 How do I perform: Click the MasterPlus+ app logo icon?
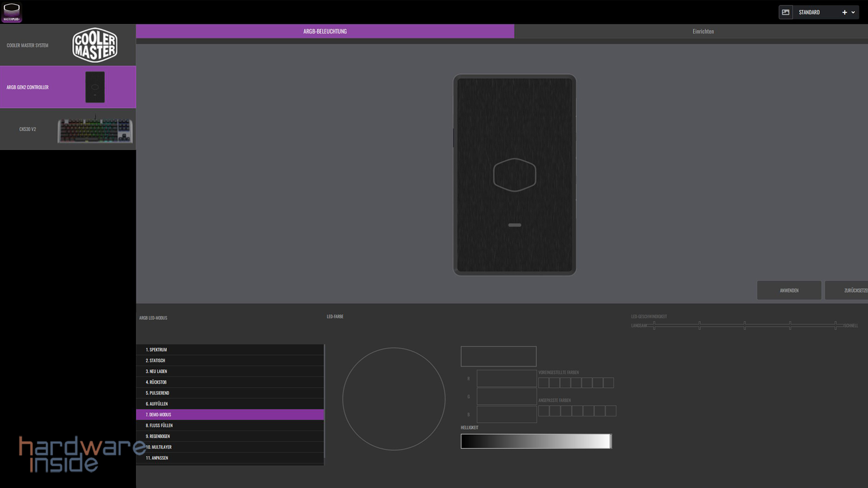12,12
